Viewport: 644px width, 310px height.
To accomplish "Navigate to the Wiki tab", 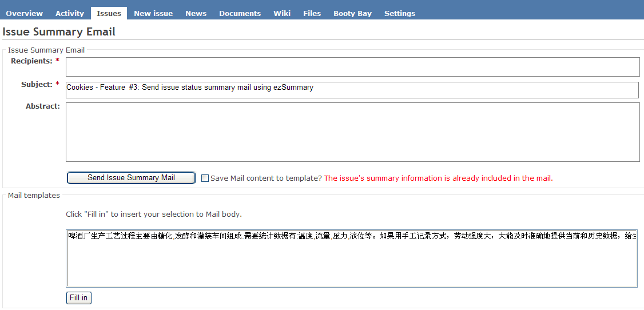I will 282,13.
